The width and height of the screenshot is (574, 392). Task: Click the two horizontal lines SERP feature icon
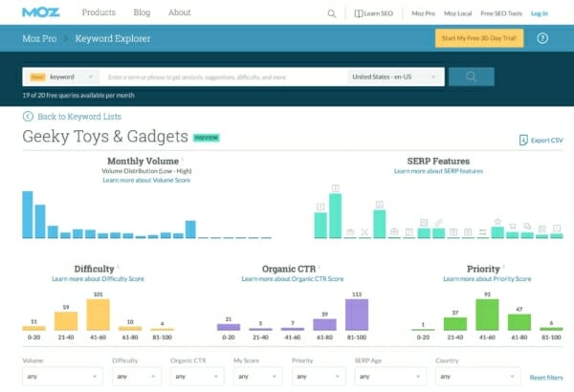point(482,232)
